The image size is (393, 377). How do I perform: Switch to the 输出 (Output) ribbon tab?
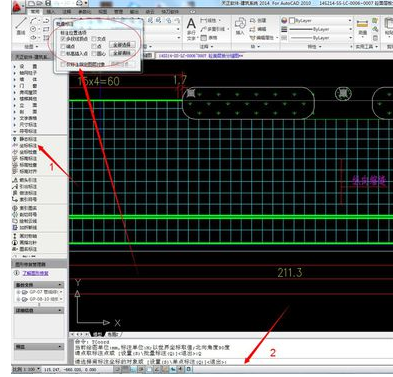click(x=134, y=11)
